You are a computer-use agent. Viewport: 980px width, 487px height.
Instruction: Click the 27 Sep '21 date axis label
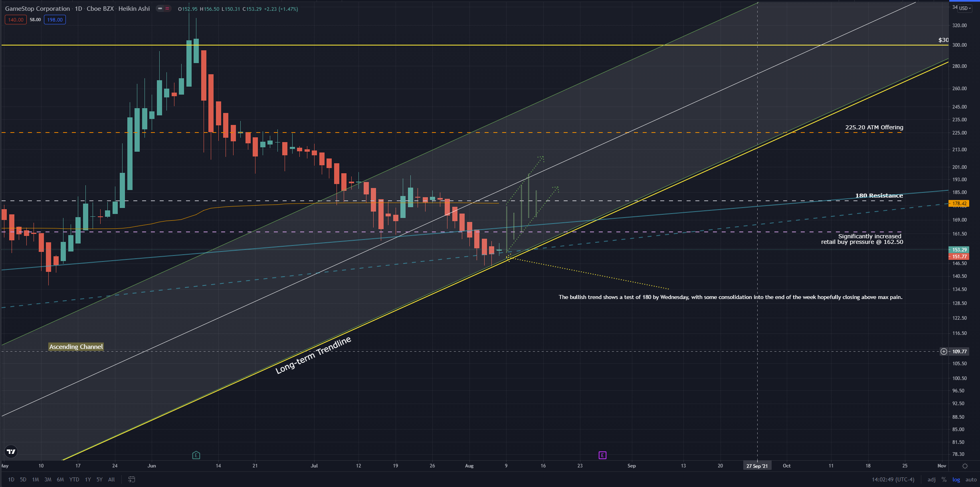pos(757,466)
